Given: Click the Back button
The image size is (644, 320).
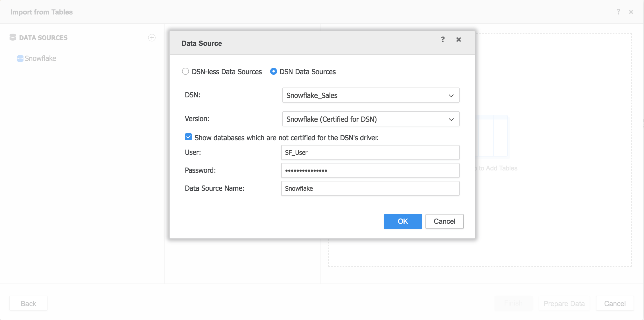Looking at the screenshot, I should click(28, 303).
